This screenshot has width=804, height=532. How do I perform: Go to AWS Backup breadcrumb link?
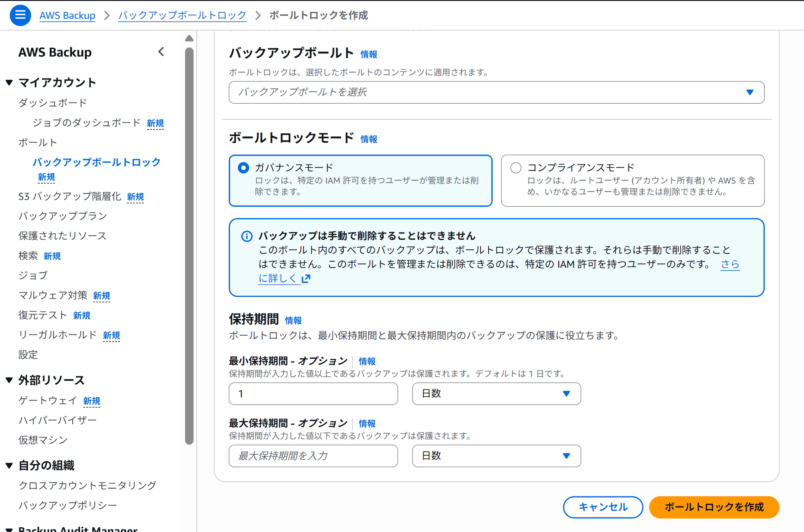coord(68,16)
